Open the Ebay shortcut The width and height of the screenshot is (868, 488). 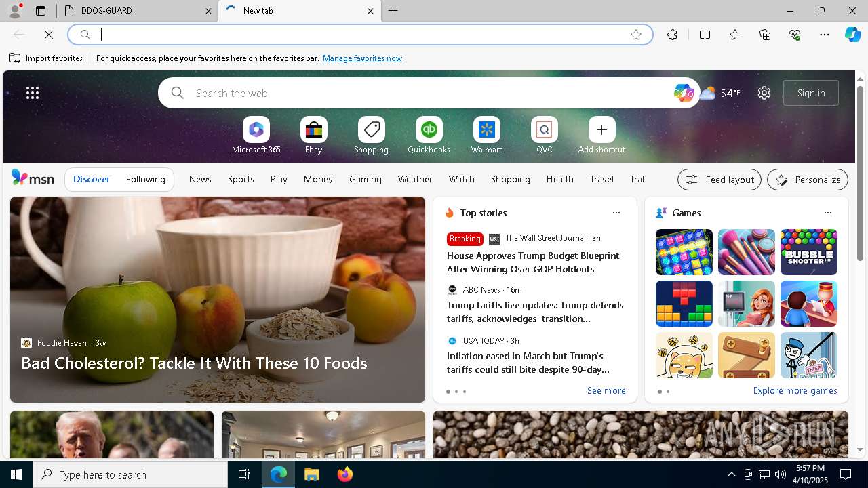tap(313, 136)
